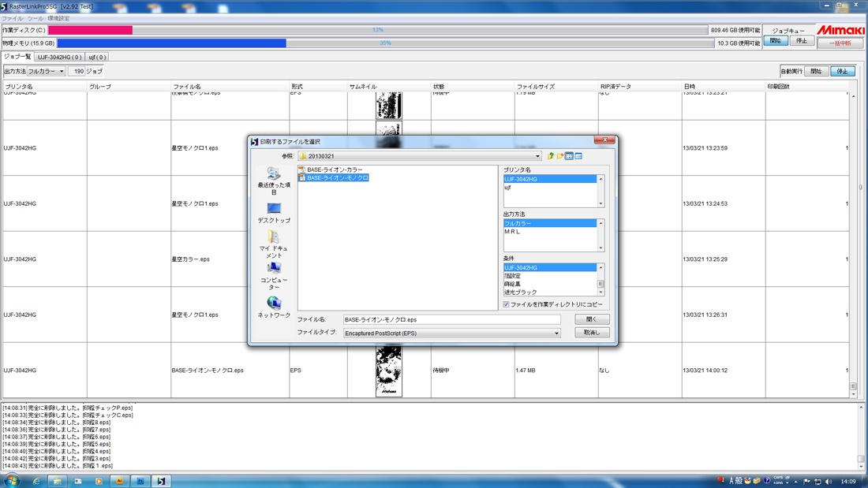Expand the 20130321 folder location dropdown
The width and height of the screenshot is (868, 488).
click(537, 157)
